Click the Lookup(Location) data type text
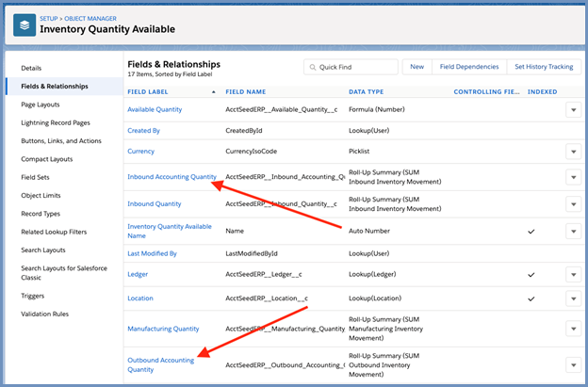This screenshot has height=387, width=588. pos(375,298)
